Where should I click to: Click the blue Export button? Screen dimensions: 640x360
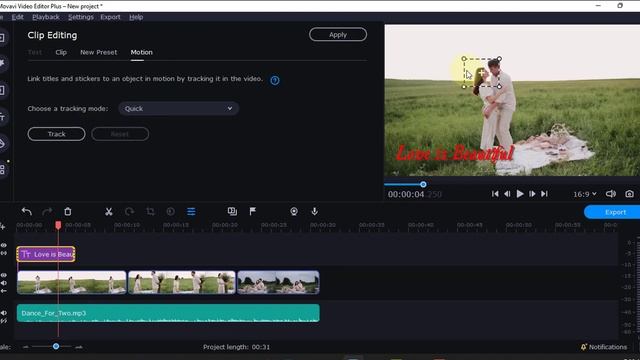coord(612,212)
